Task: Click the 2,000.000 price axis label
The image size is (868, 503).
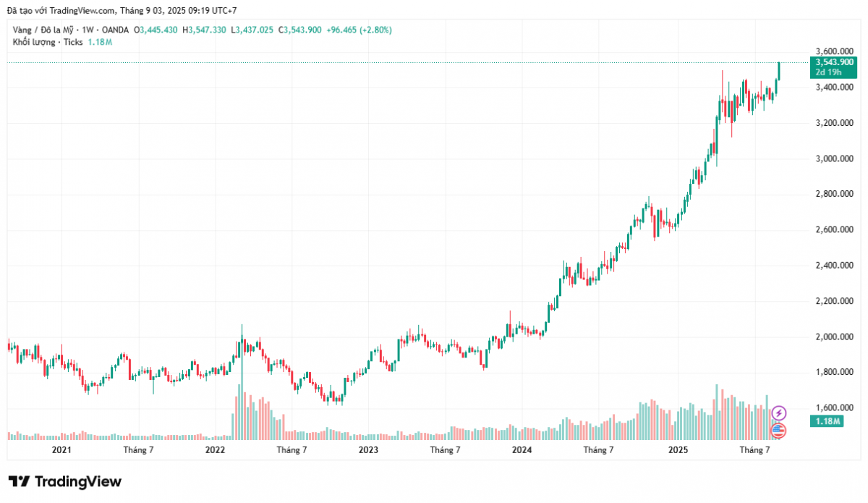Action: [828, 337]
